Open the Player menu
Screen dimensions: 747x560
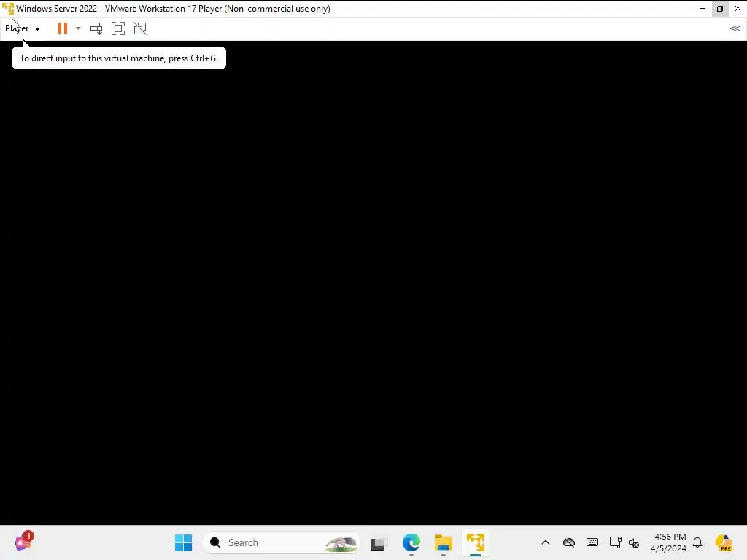23,28
